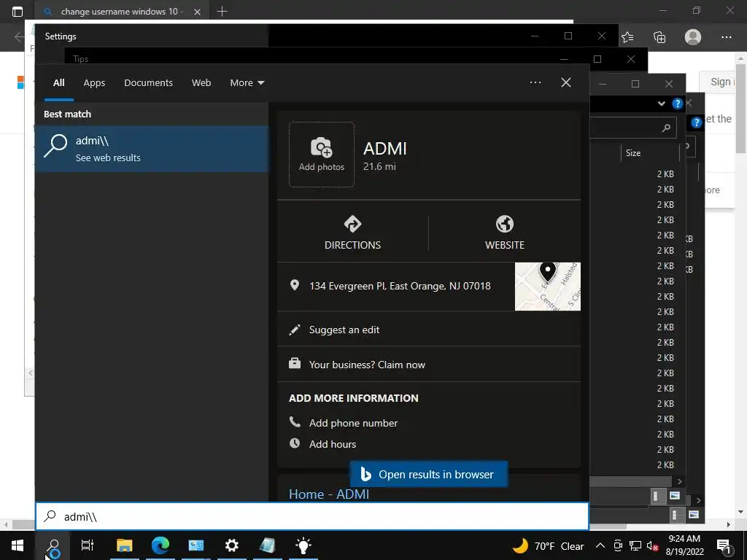Switch Explorer to large icons view
The image size is (747, 560).
[674, 496]
